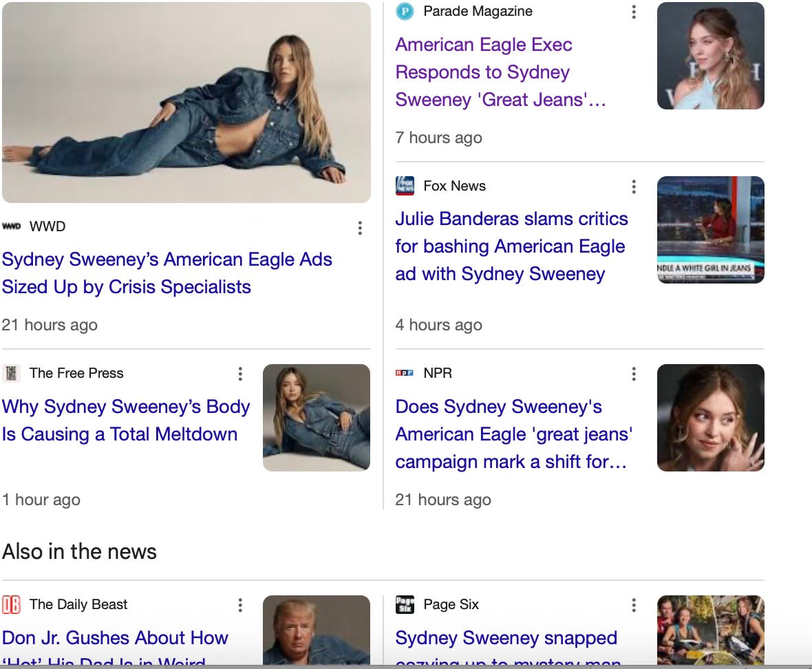Screen dimensions: 812x669
Task: Click the NPR article thumbnail
Action: (710, 418)
